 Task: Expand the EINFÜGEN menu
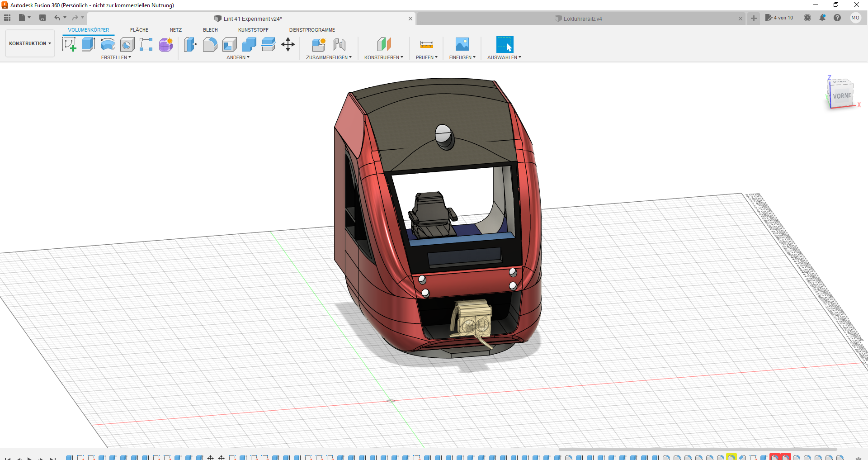(462, 57)
